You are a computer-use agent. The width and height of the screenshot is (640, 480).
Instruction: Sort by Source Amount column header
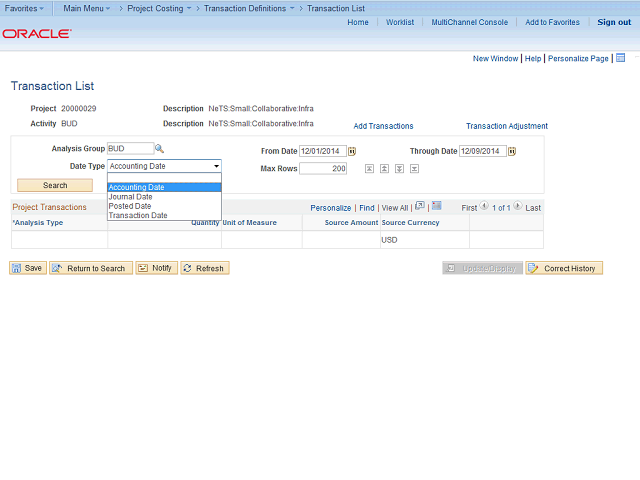351,222
